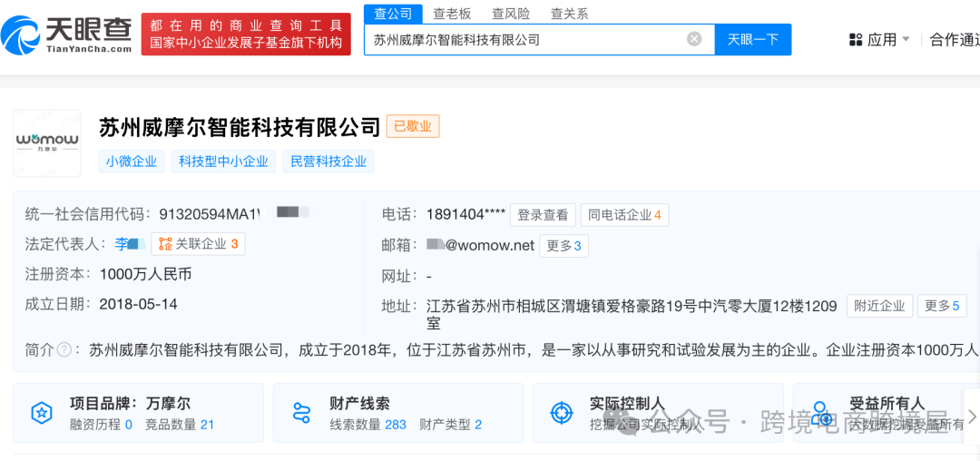Switch to the 查老板 tab
The image size is (980, 461).
click(452, 13)
